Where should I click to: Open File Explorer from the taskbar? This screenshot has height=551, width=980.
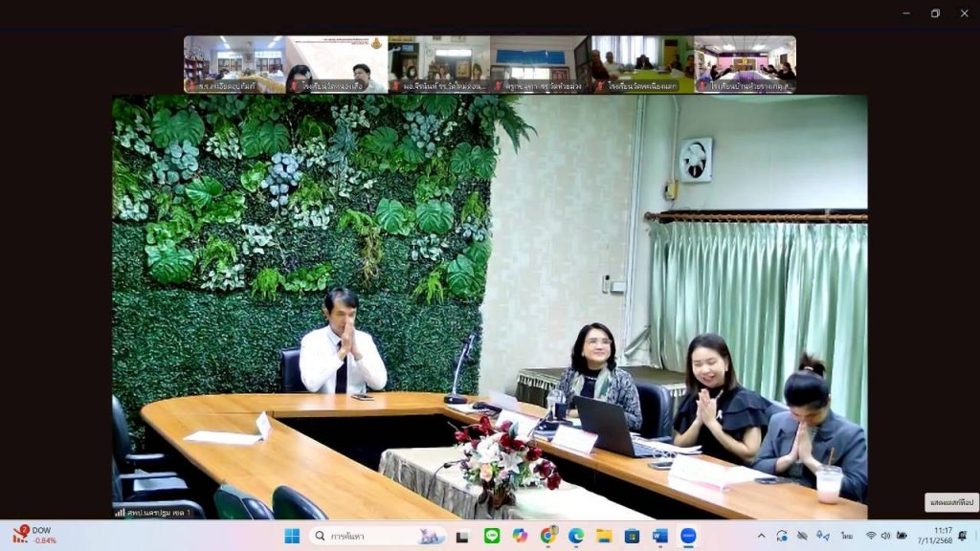click(x=604, y=536)
